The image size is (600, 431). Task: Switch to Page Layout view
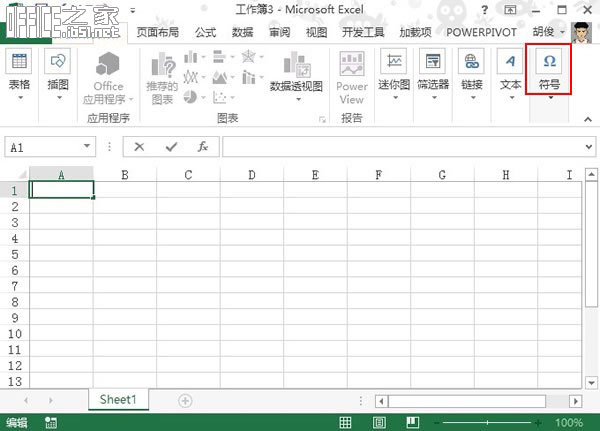[379, 423]
